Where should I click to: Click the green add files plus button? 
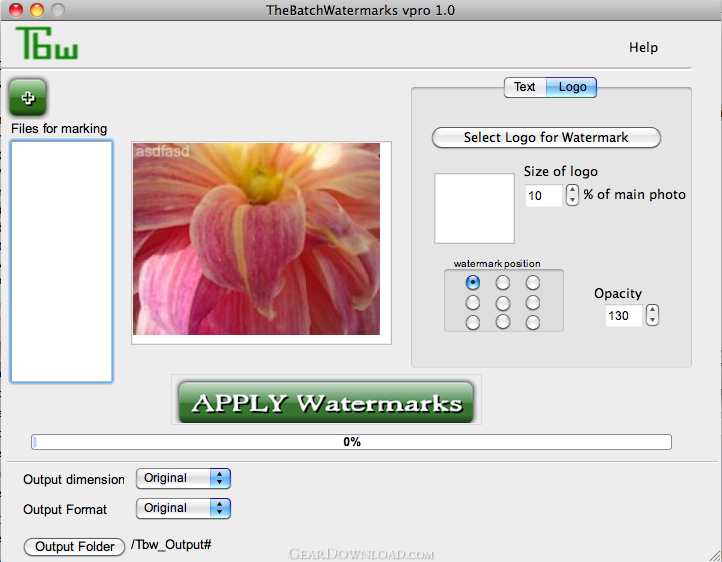tap(28, 97)
